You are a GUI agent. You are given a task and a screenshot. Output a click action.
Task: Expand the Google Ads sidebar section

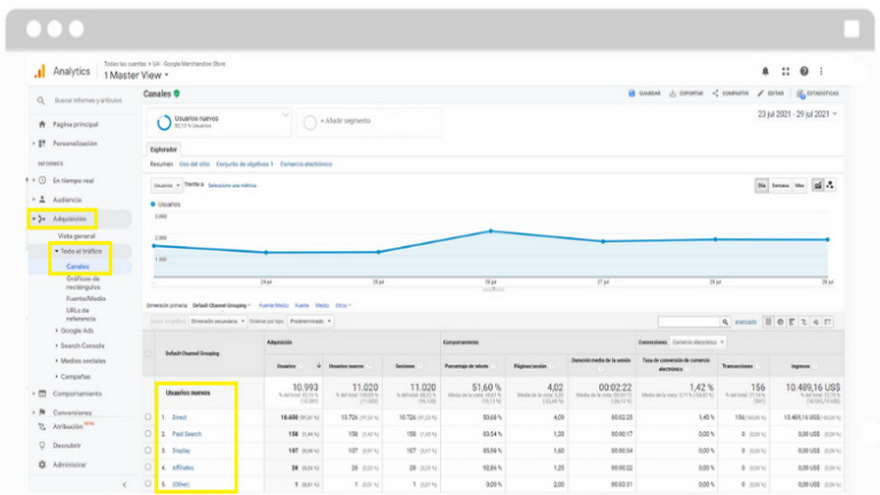[x=77, y=331]
